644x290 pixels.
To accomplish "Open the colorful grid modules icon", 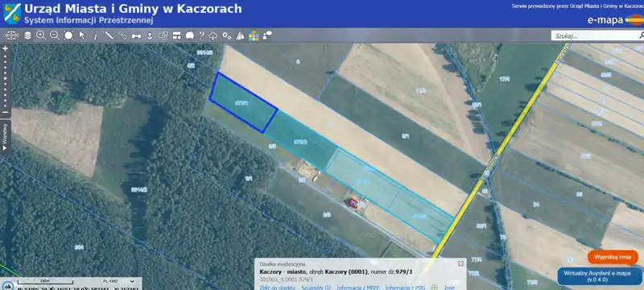I will (x=254, y=35).
